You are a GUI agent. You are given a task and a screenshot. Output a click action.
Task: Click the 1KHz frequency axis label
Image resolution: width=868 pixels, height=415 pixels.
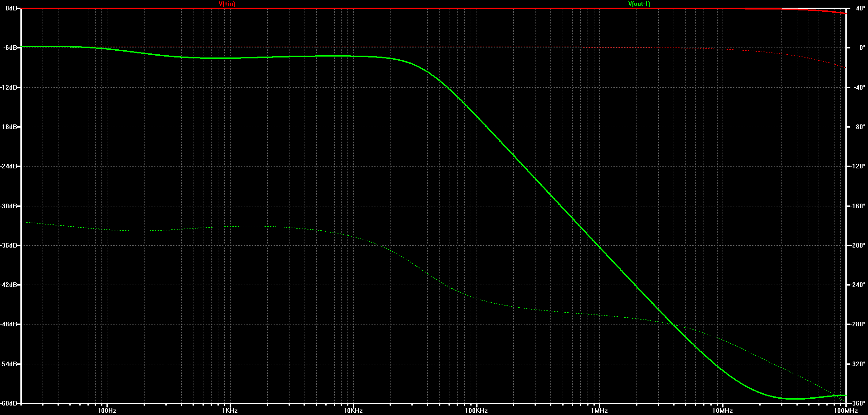point(230,410)
